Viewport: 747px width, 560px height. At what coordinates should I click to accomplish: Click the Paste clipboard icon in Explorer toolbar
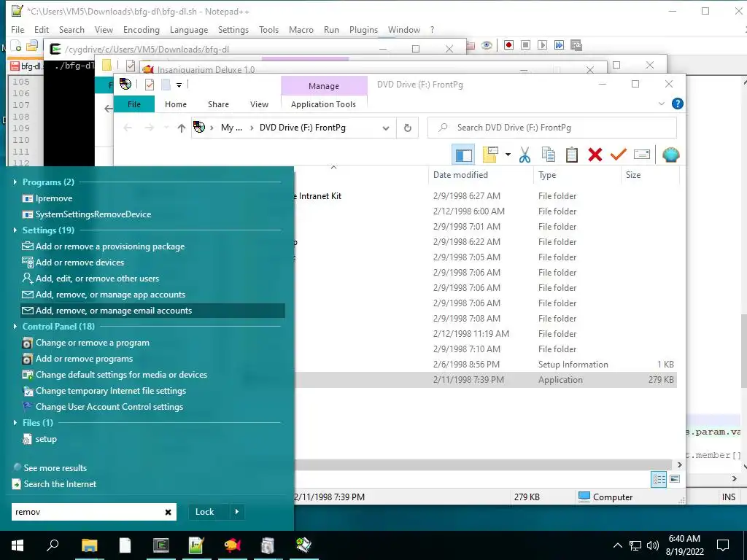pos(571,155)
